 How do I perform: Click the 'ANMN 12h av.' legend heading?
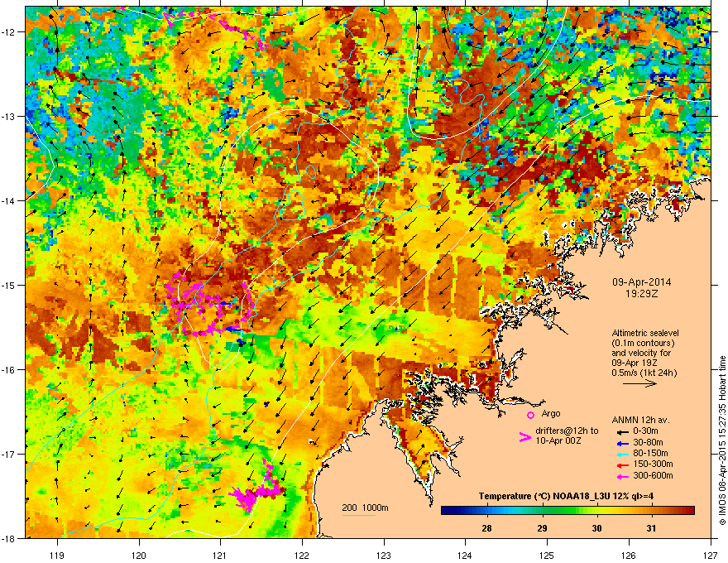640,420
